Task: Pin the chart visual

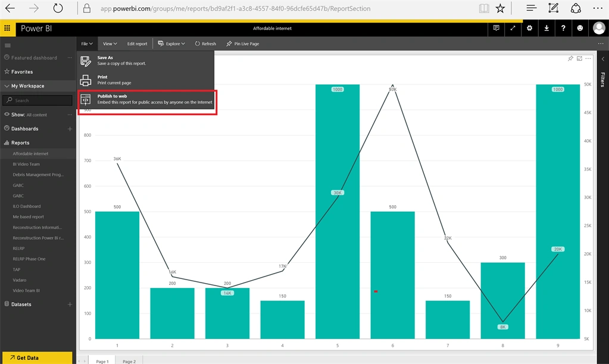Action: pyautogui.click(x=570, y=59)
